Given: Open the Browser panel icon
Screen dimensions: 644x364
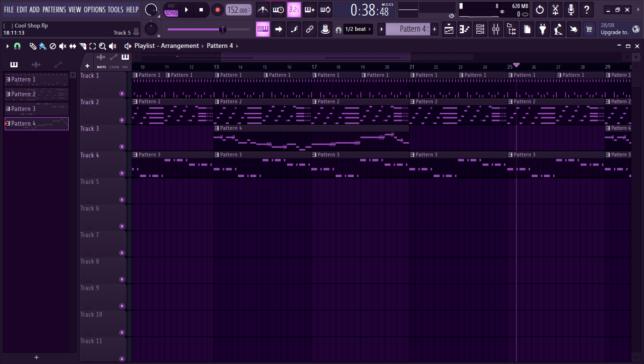Looking at the screenshot, I should tap(511, 29).
